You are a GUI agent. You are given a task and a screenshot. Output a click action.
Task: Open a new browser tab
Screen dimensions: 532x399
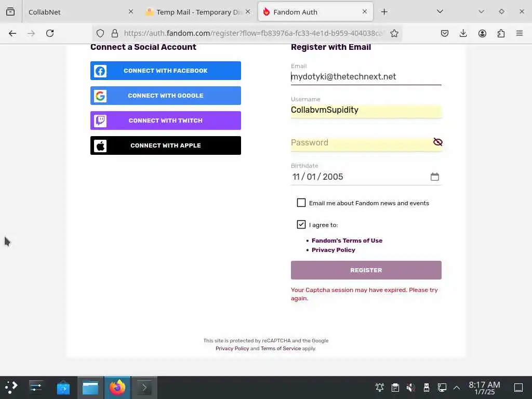point(384,12)
